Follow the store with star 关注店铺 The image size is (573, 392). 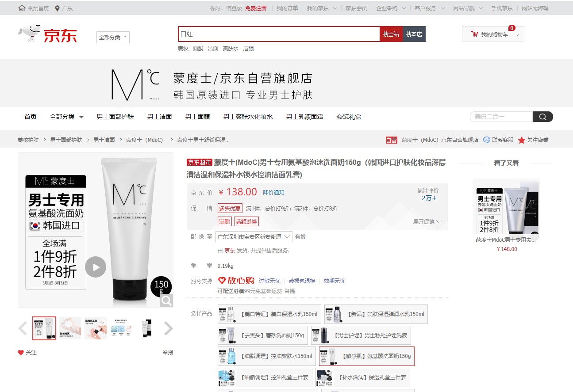[x=533, y=140]
